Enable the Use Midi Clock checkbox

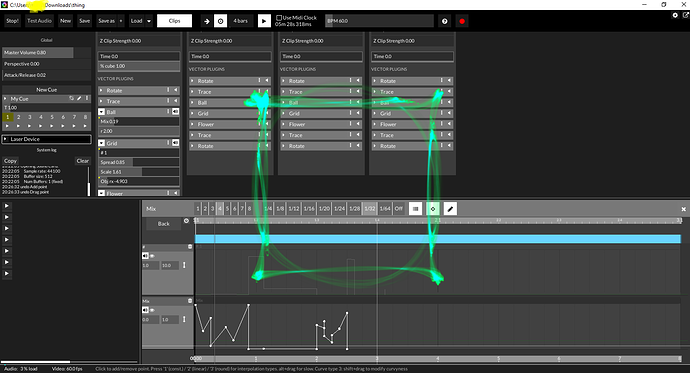coord(279,18)
